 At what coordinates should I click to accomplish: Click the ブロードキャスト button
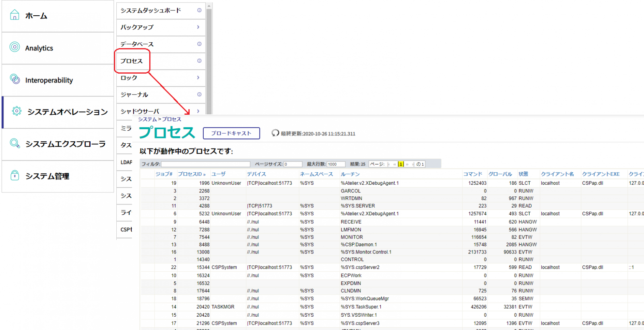[231, 133]
